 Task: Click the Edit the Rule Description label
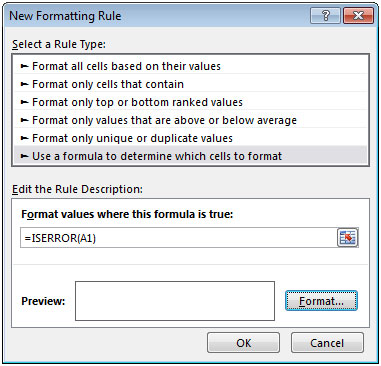coord(77,189)
